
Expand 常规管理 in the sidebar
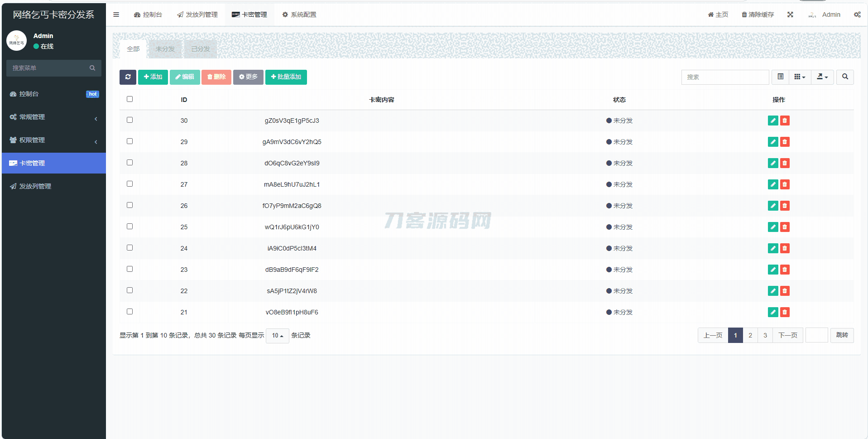pos(53,117)
